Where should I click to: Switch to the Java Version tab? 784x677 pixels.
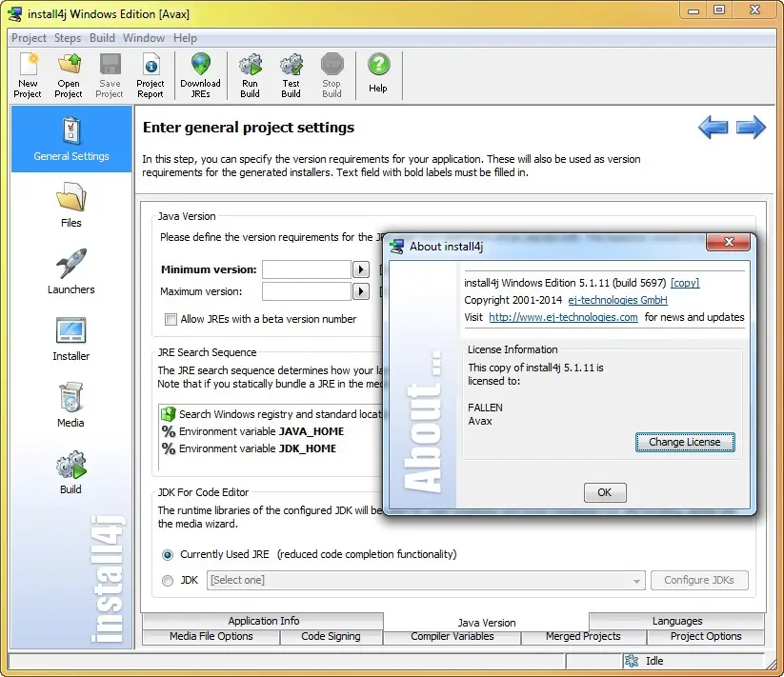click(x=487, y=623)
